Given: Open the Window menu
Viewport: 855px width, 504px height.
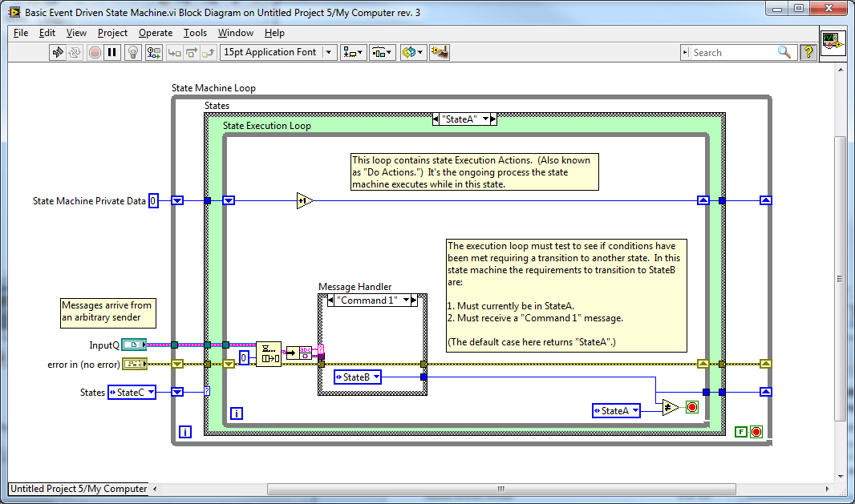Looking at the screenshot, I should pyautogui.click(x=236, y=33).
